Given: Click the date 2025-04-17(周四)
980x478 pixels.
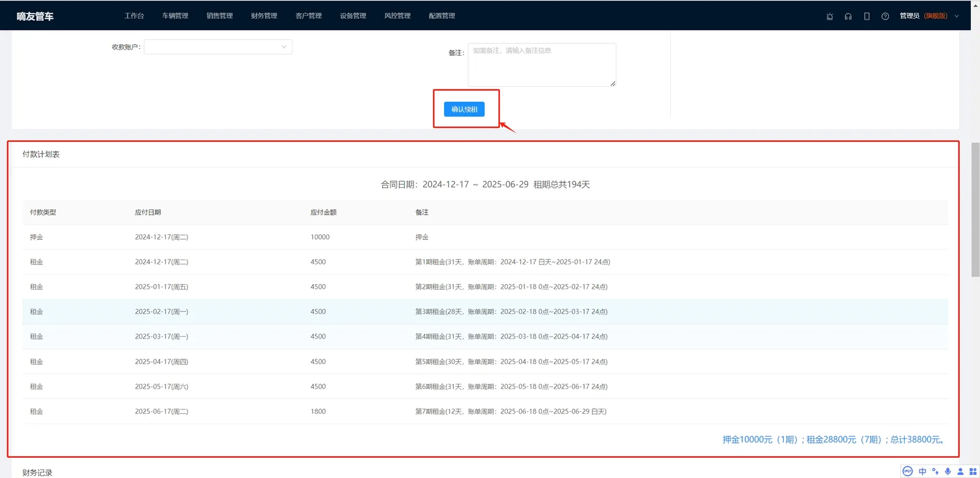Looking at the screenshot, I should (x=162, y=362).
